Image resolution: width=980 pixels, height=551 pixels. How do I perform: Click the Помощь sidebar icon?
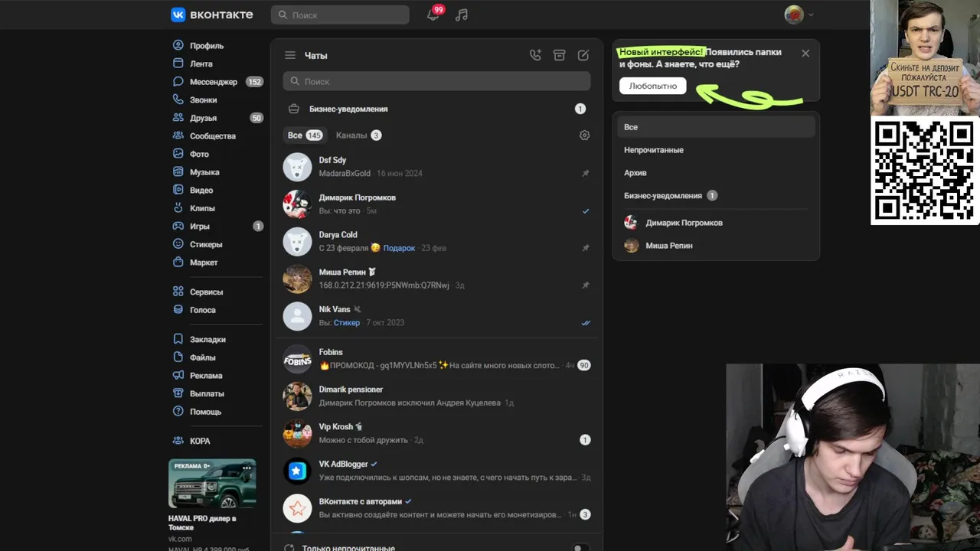[178, 412]
